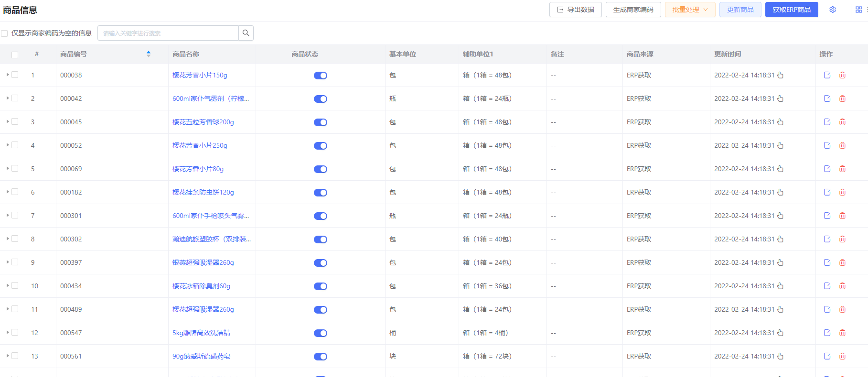Click the search magnifier icon
The width and height of the screenshot is (868, 381).
[x=246, y=33]
